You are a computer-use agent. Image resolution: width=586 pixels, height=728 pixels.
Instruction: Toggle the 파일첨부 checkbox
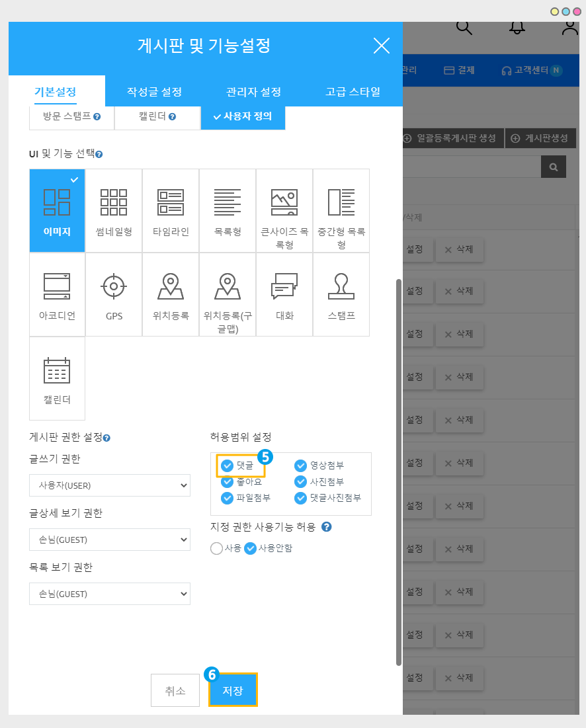pyautogui.click(x=227, y=498)
